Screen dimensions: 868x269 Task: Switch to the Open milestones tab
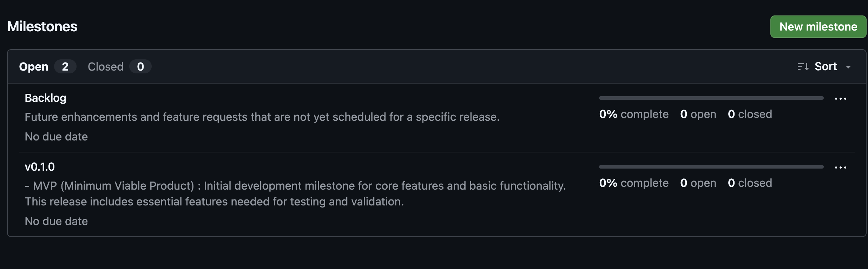(34, 67)
